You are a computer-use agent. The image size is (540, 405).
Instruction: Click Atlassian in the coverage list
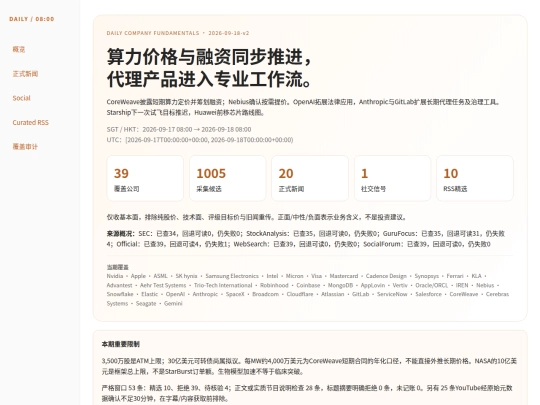(x=332, y=294)
